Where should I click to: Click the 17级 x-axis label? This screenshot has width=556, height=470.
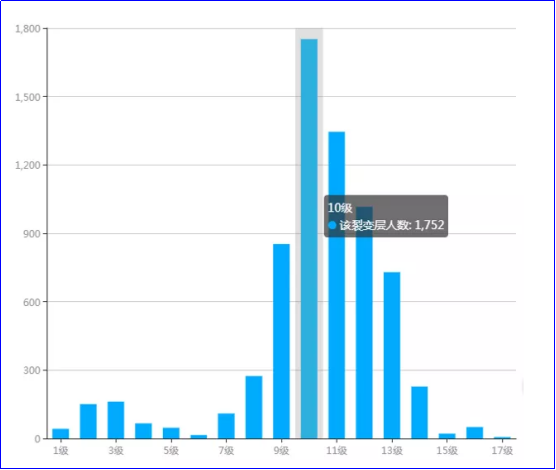pyautogui.click(x=502, y=450)
